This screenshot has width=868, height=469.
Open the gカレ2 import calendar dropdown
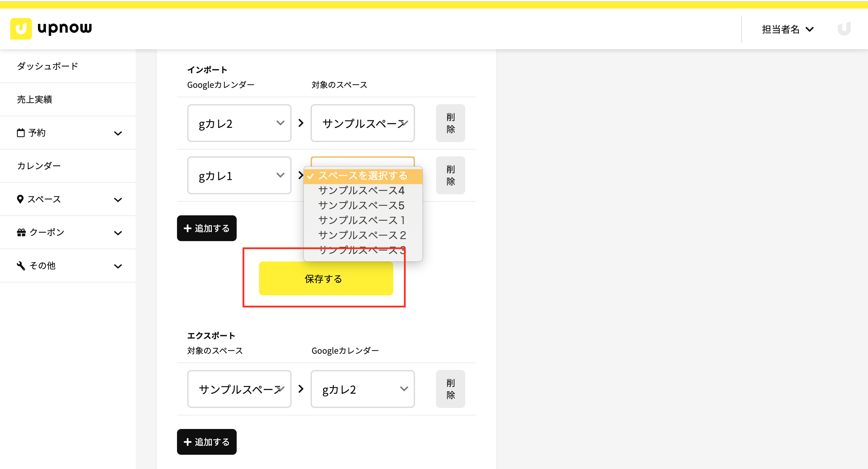[x=239, y=123]
